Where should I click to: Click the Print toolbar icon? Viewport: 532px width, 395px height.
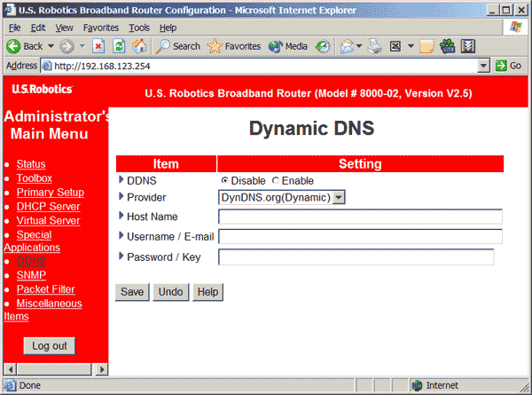(374, 46)
